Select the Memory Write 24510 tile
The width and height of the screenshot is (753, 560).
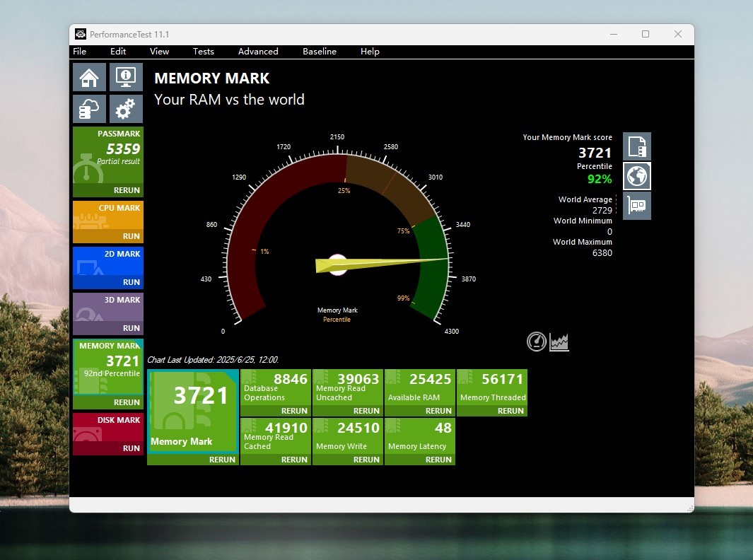(348, 436)
